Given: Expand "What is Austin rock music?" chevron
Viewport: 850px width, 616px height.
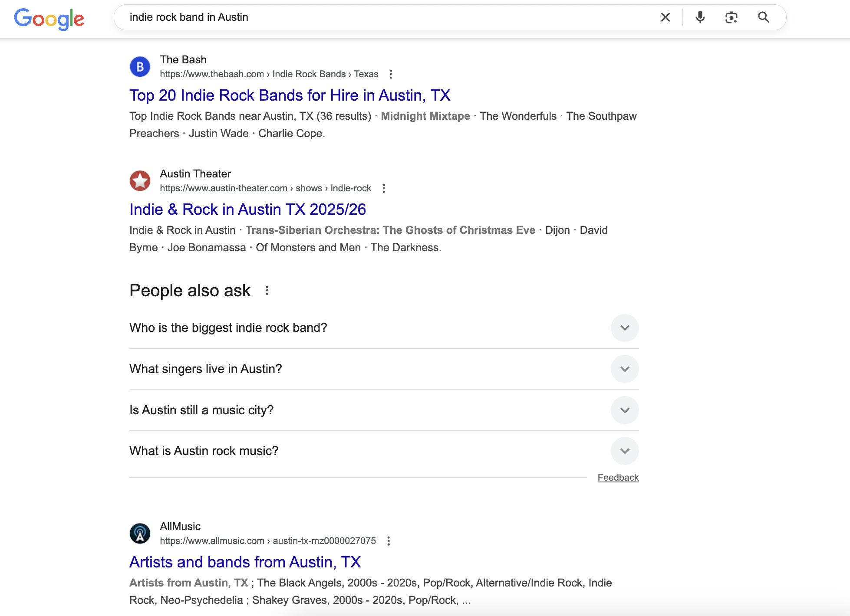Looking at the screenshot, I should point(625,451).
